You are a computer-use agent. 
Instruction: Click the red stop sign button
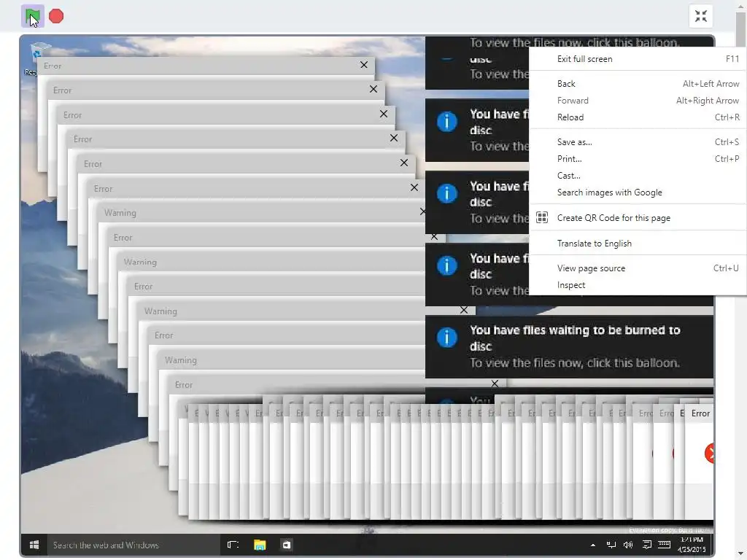pyautogui.click(x=56, y=16)
